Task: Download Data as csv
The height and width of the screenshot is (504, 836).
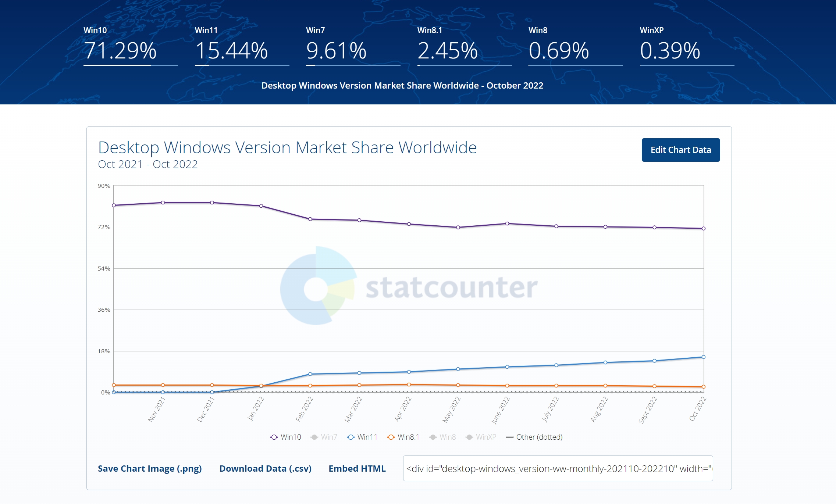Action: (265, 469)
